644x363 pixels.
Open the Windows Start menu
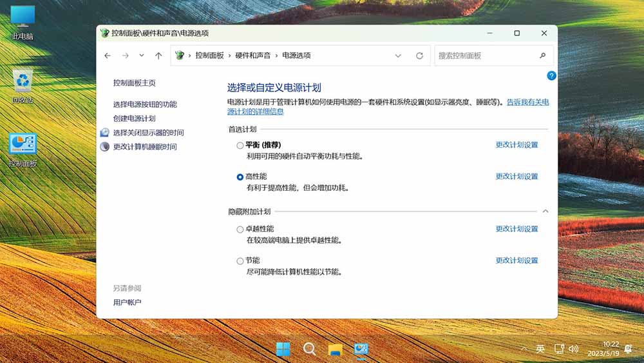[x=283, y=349]
